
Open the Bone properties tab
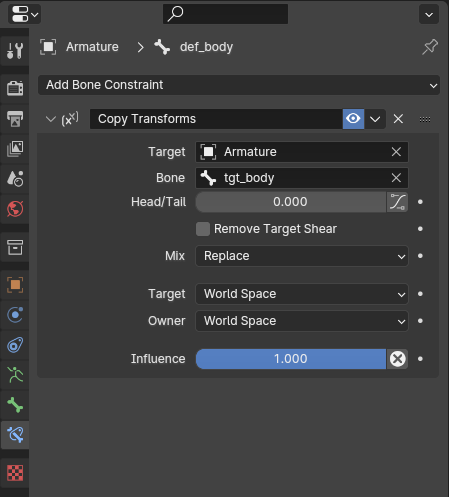[x=15, y=405]
